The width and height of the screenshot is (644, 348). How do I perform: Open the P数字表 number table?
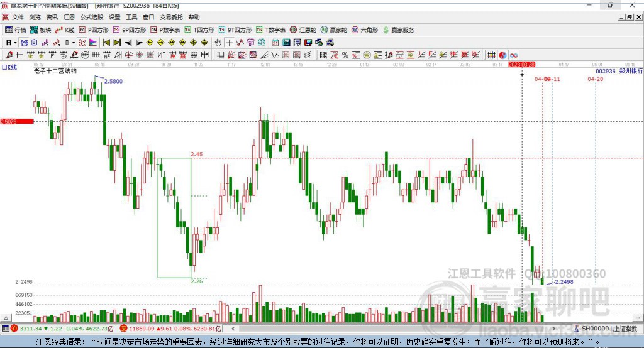point(165,30)
